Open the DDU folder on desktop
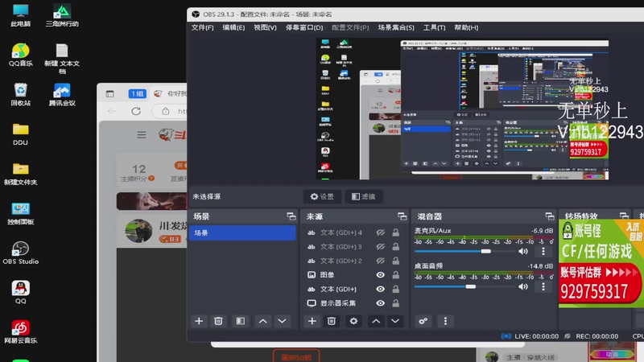The height and width of the screenshot is (362, 644). click(21, 134)
